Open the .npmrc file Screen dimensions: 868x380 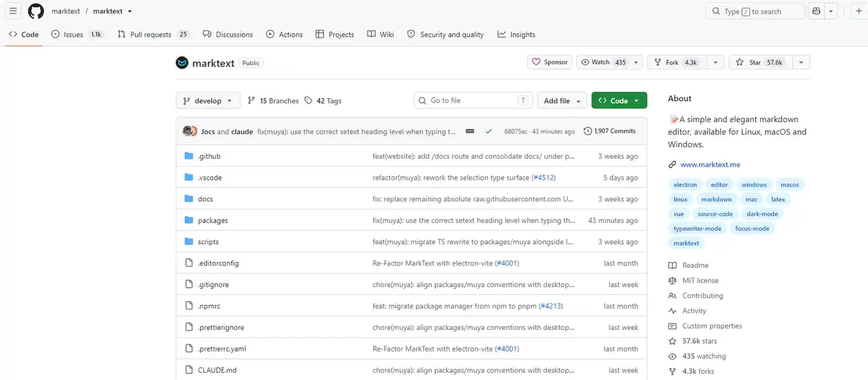click(x=209, y=306)
